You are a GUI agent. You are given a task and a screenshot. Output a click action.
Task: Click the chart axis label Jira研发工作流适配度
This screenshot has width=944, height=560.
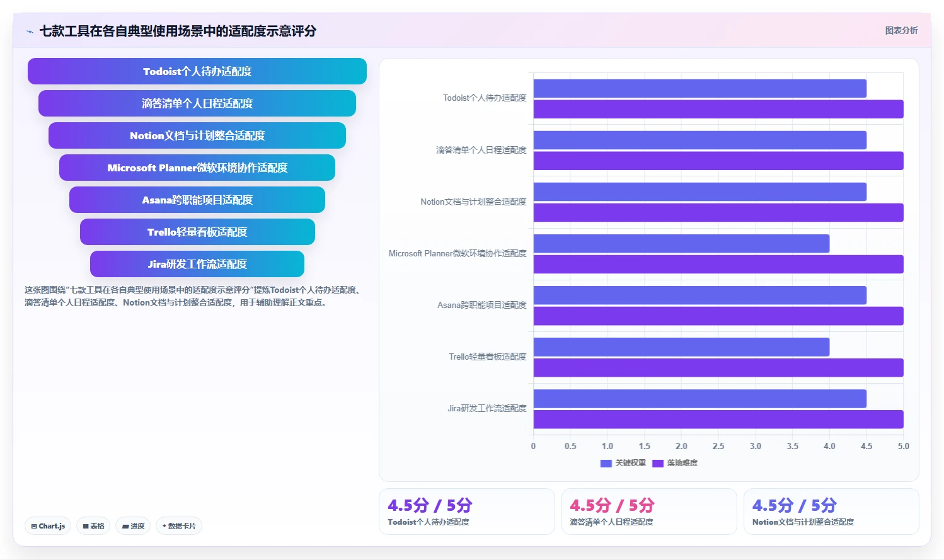(487, 408)
